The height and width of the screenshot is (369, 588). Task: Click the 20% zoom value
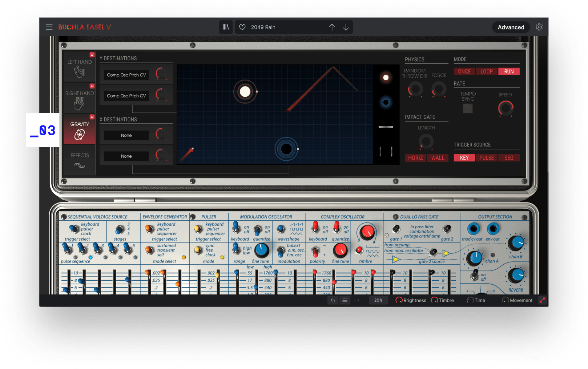(378, 300)
